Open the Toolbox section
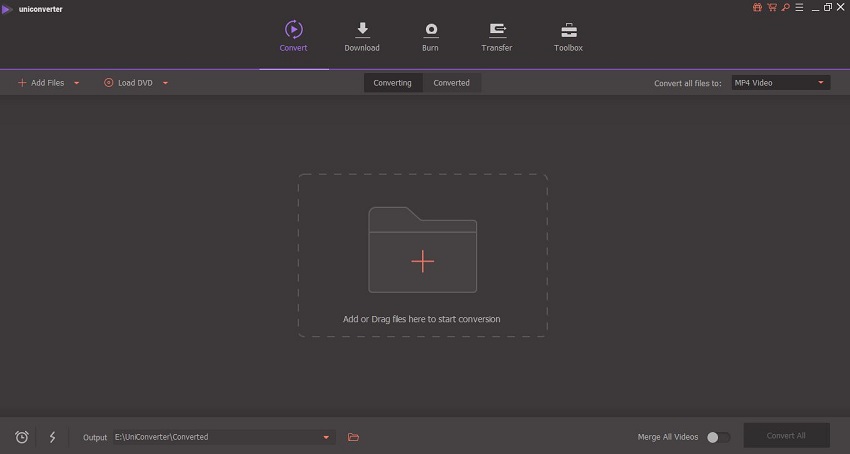Viewport: 850px width, 454px height. pos(568,37)
